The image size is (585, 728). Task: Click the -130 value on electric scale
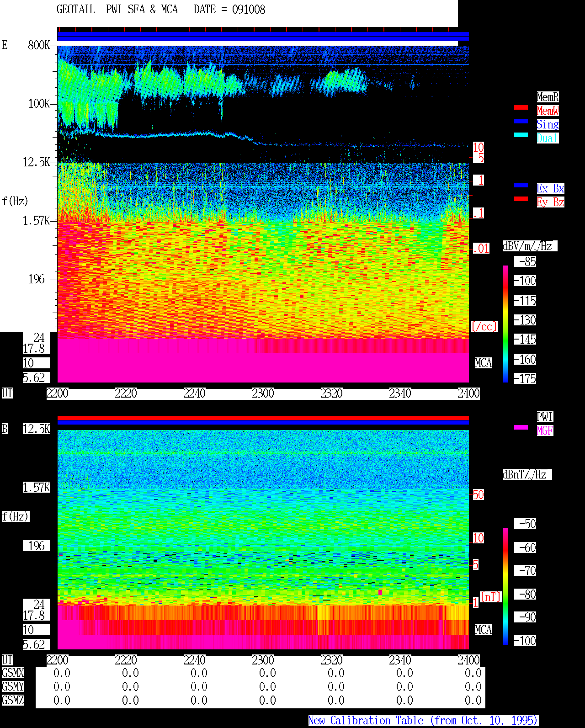[525, 320]
